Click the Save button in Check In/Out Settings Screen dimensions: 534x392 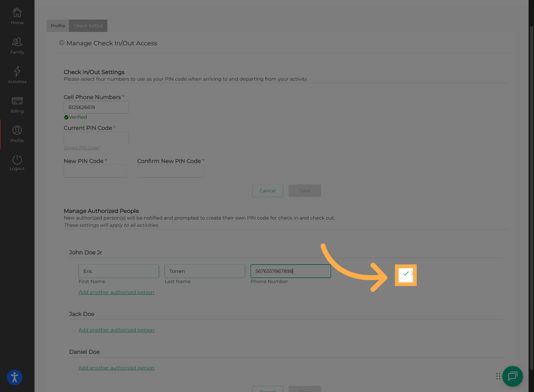click(304, 191)
